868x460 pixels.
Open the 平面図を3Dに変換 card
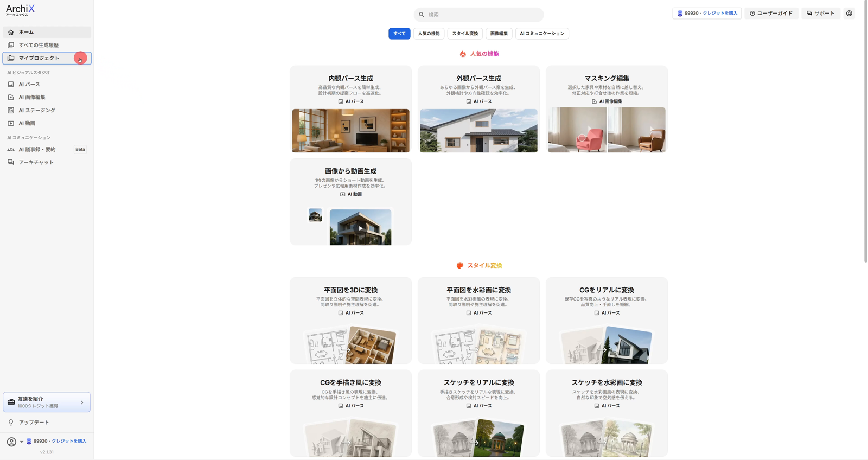[350, 321]
